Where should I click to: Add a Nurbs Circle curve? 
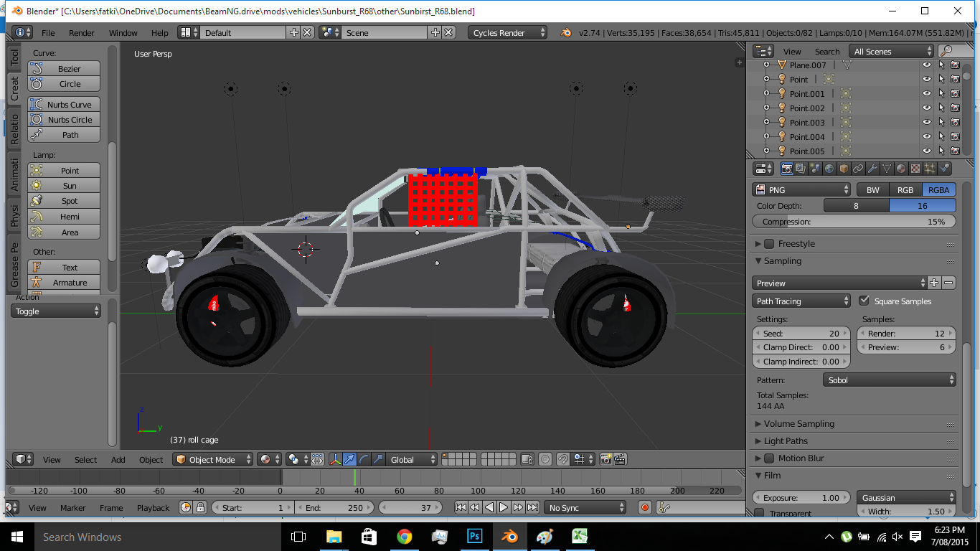click(64, 120)
